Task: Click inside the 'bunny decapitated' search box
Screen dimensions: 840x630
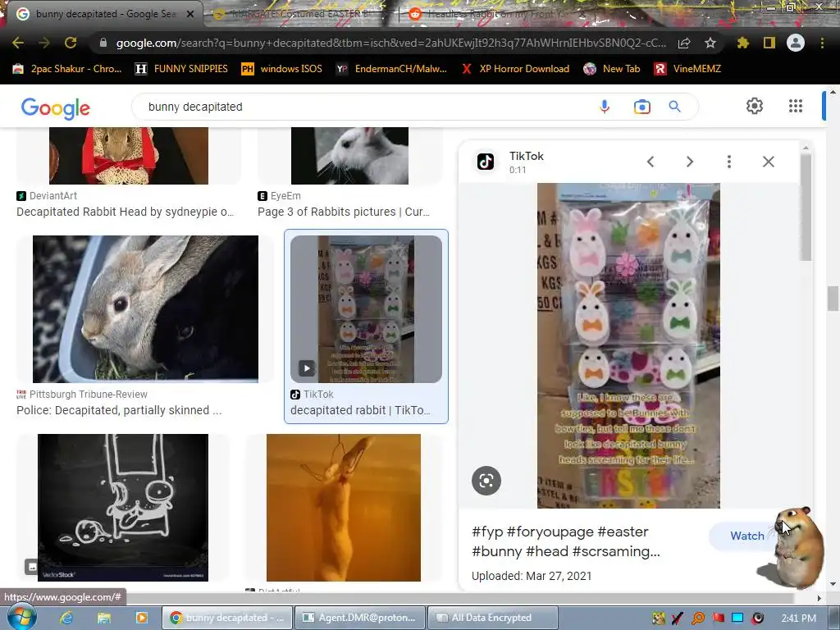Action: coord(364,107)
